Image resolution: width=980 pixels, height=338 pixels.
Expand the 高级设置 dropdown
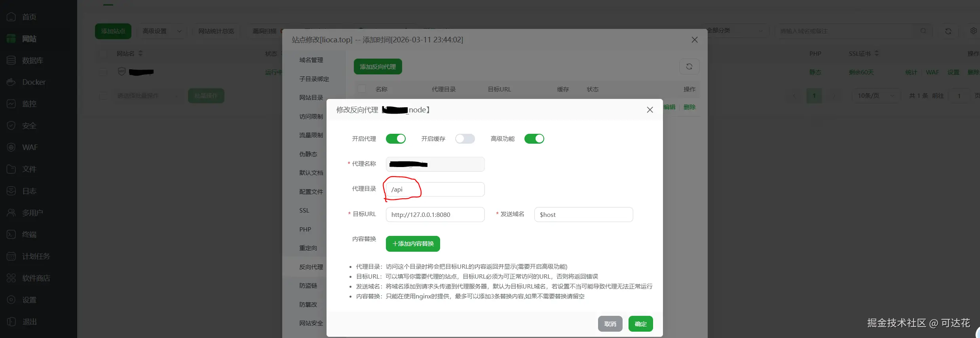tap(162, 31)
